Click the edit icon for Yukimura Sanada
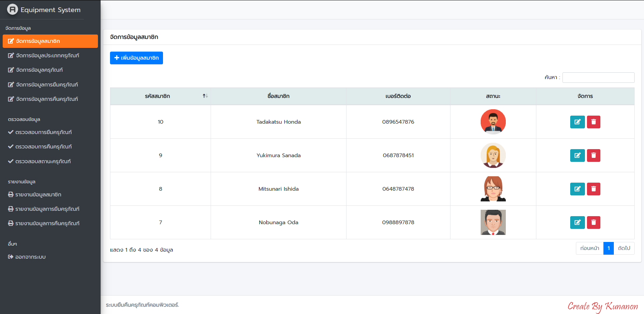 point(577,155)
